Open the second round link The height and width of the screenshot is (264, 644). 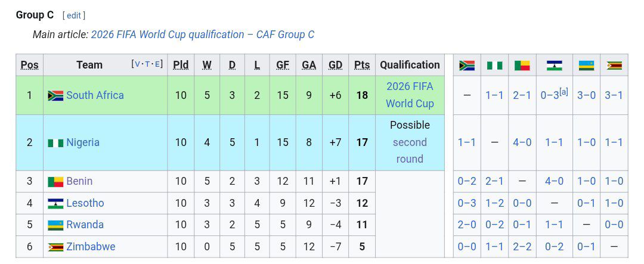[x=410, y=151]
